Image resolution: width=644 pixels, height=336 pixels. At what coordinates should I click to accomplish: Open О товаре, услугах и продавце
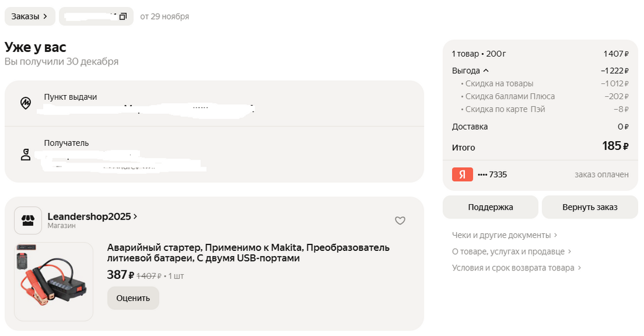click(511, 252)
